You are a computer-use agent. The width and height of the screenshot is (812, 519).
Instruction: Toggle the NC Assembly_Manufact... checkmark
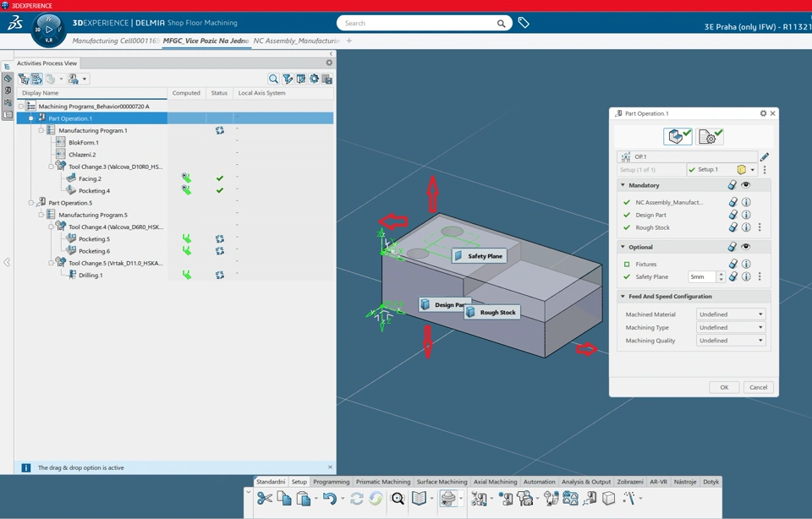pos(627,202)
